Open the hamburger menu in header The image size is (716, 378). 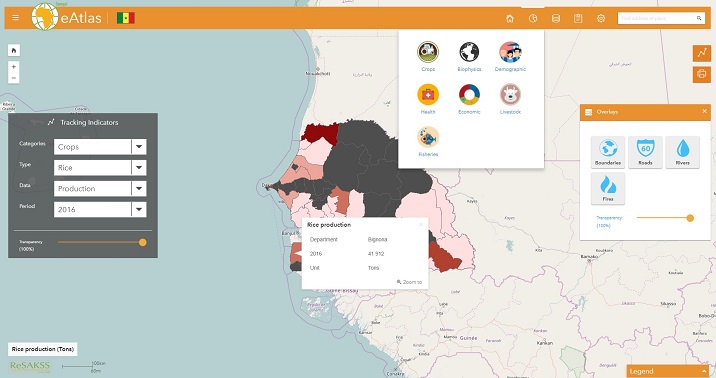pyautogui.click(x=16, y=18)
